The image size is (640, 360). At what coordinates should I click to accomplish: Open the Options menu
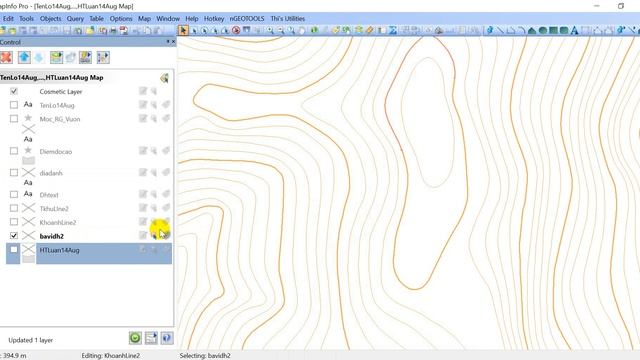(x=121, y=18)
